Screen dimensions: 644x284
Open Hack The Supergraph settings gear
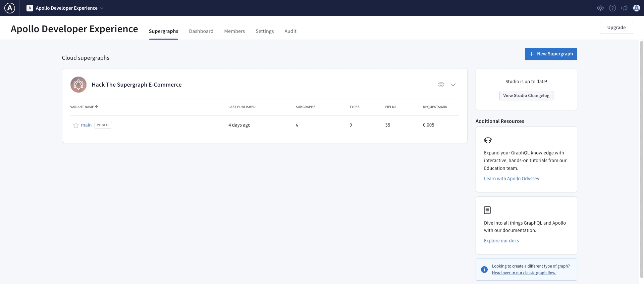(441, 85)
